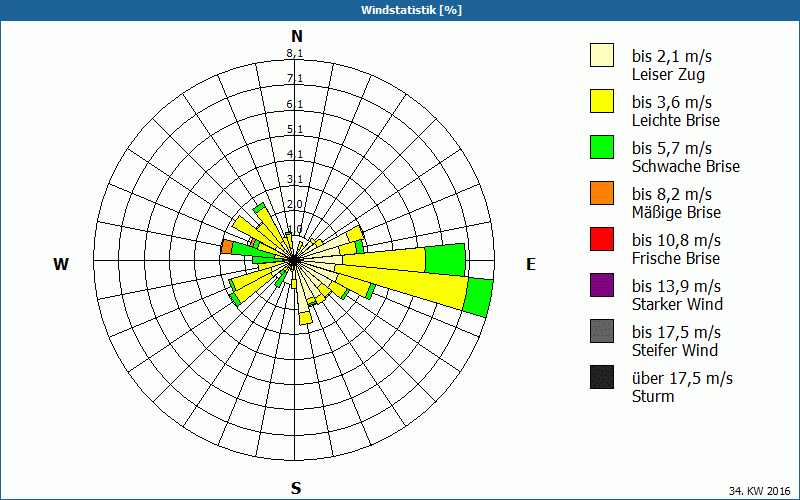The width and height of the screenshot is (800, 500).
Task: Click the '3,1' radial scale value
Action: click(x=294, y=179)
